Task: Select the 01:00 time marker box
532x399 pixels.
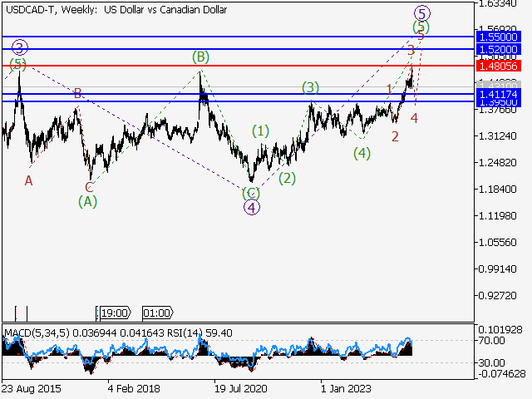Action: pos(157,313)
